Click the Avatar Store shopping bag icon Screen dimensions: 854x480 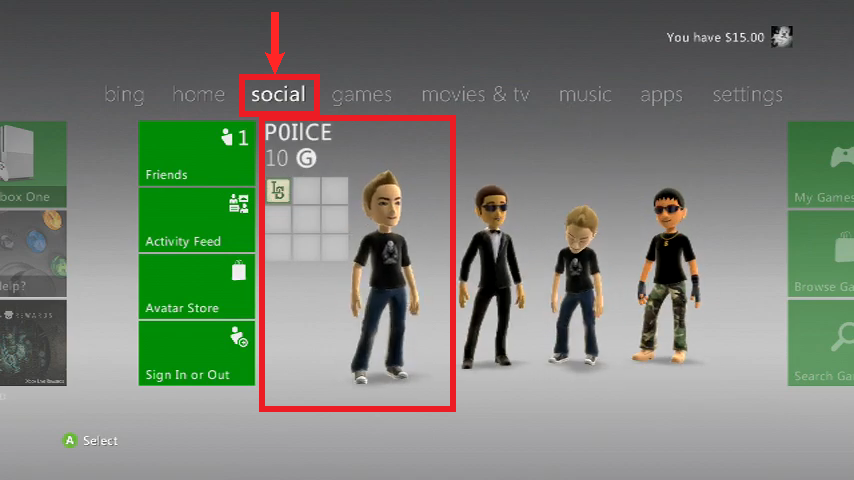(x=239, y=270)
